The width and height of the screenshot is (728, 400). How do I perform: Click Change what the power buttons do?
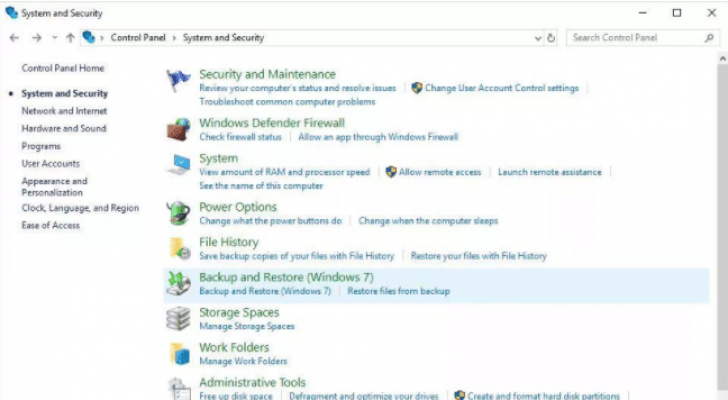(x=271, y=221)
